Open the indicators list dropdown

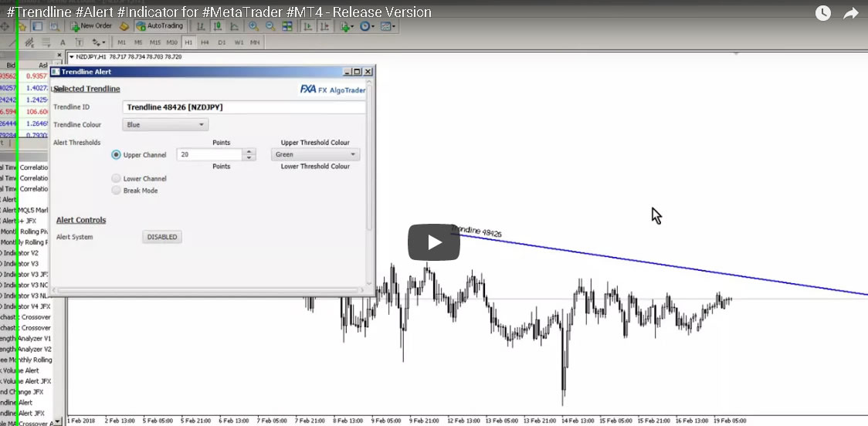pyautogui.click(x=347, y=26)
